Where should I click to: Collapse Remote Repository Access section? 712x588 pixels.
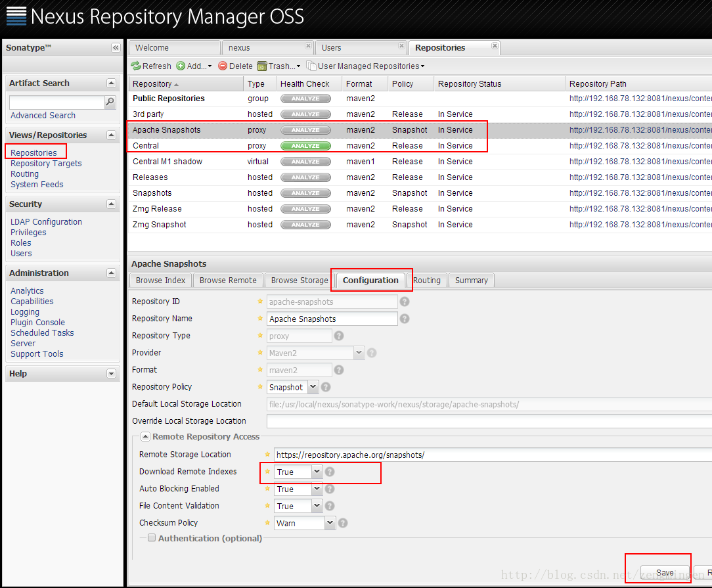coord(145,436)
